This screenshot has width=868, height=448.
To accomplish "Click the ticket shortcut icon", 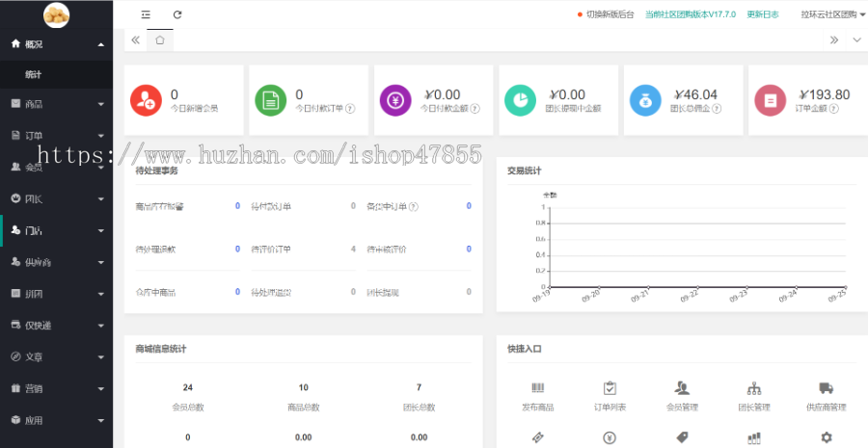I will tap(537, 438).
